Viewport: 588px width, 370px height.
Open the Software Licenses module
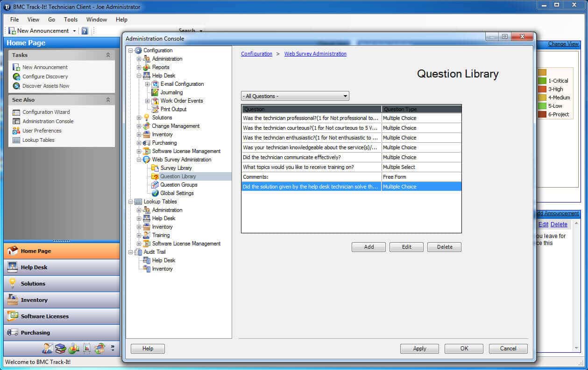62,316
